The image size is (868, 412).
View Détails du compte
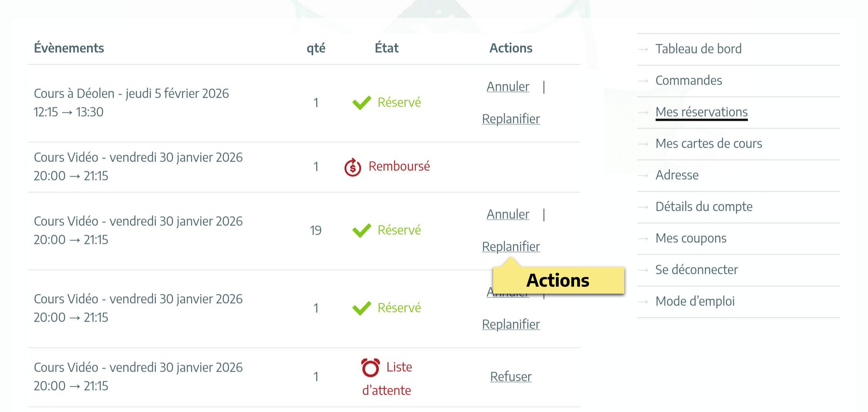pos(704,207)
